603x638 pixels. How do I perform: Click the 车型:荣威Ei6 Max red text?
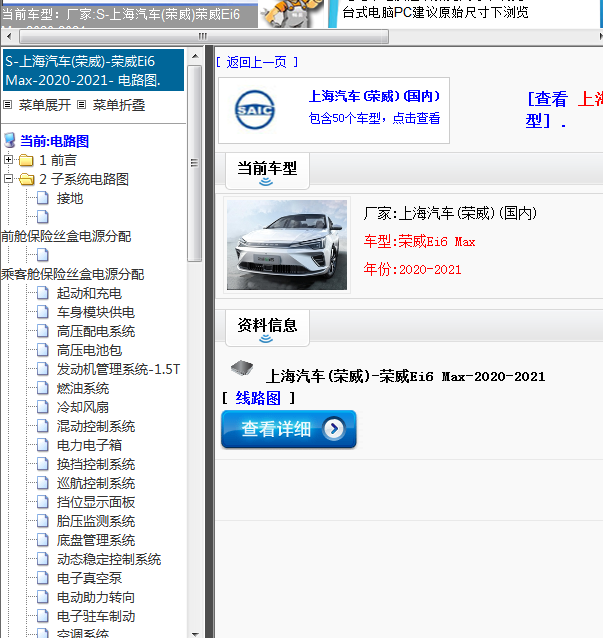[x=419, y=242]
